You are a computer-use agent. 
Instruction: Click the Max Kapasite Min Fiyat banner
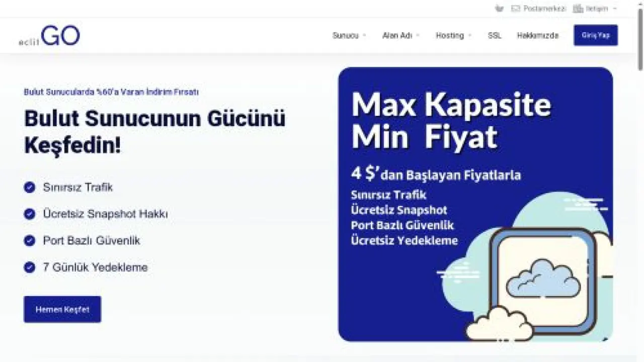[x=475, y=205]
